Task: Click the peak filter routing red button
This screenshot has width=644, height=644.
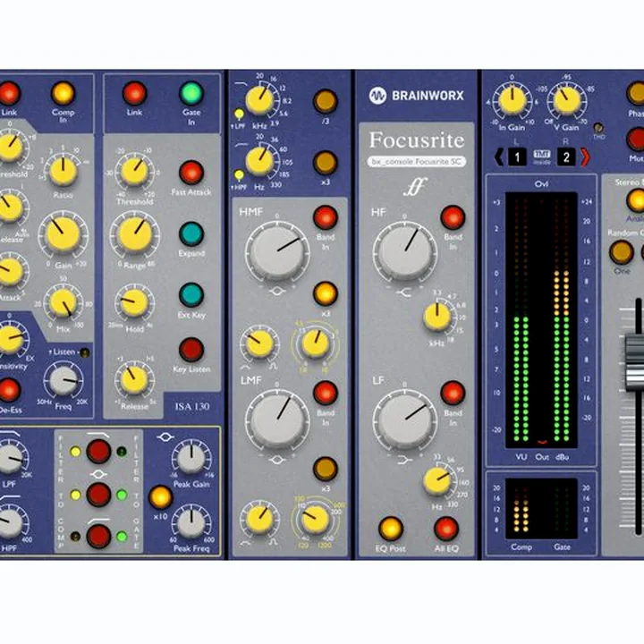Action: tap(98, 495)
